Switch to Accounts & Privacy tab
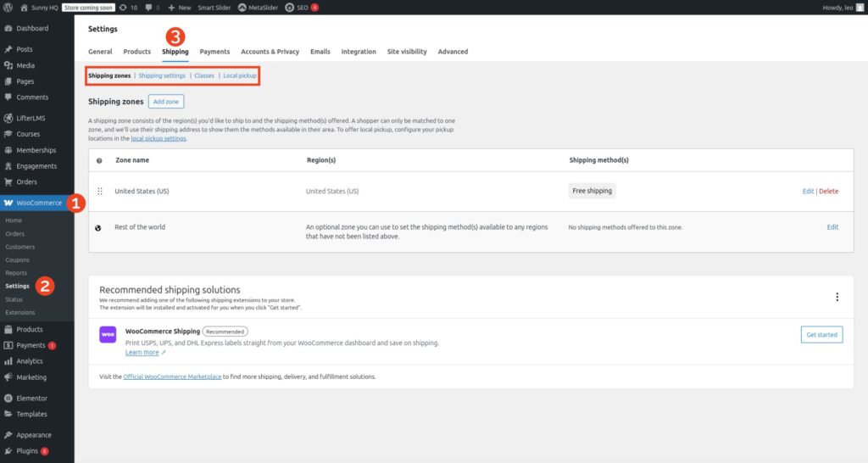 [x=270, y=52]
